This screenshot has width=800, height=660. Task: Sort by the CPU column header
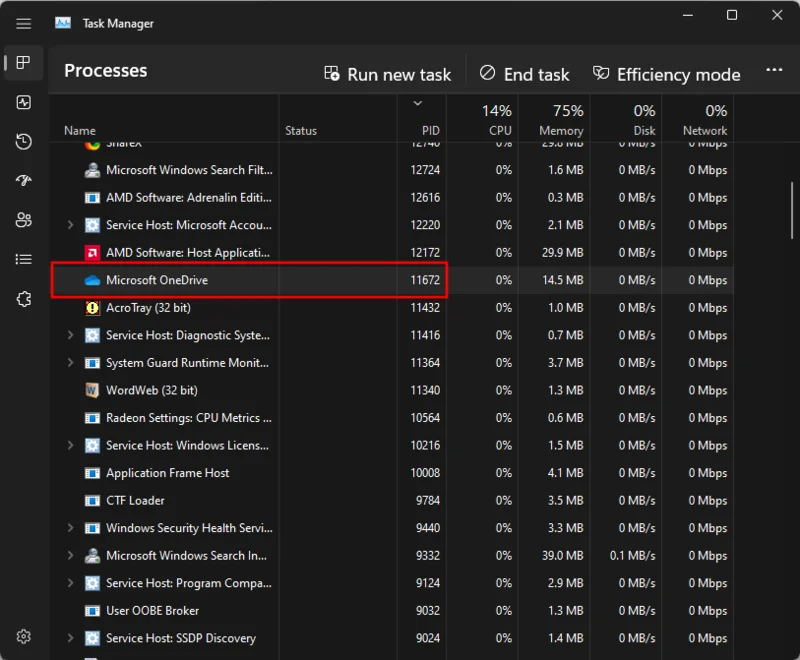click(500, 131)
